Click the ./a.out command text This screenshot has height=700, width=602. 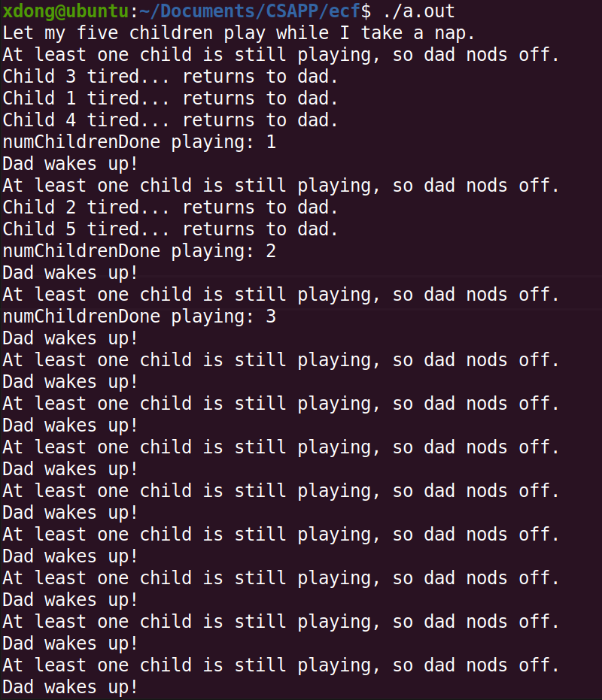(x=418, y=11)
